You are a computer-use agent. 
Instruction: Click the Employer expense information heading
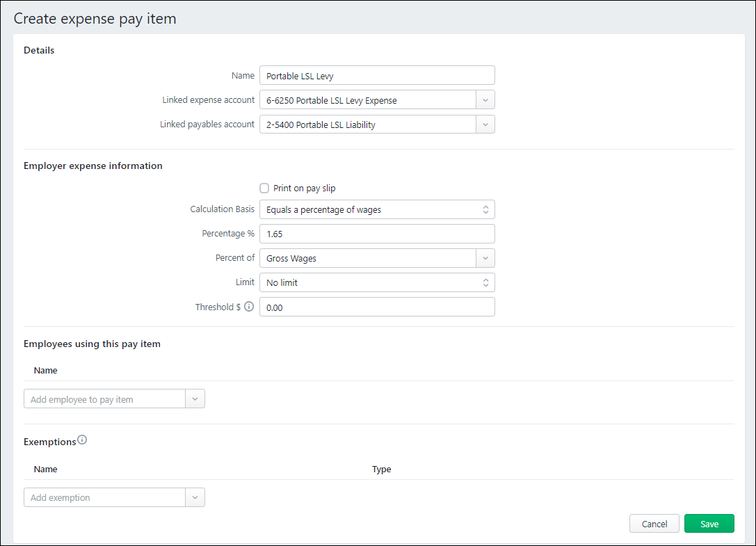coord(93,166)
